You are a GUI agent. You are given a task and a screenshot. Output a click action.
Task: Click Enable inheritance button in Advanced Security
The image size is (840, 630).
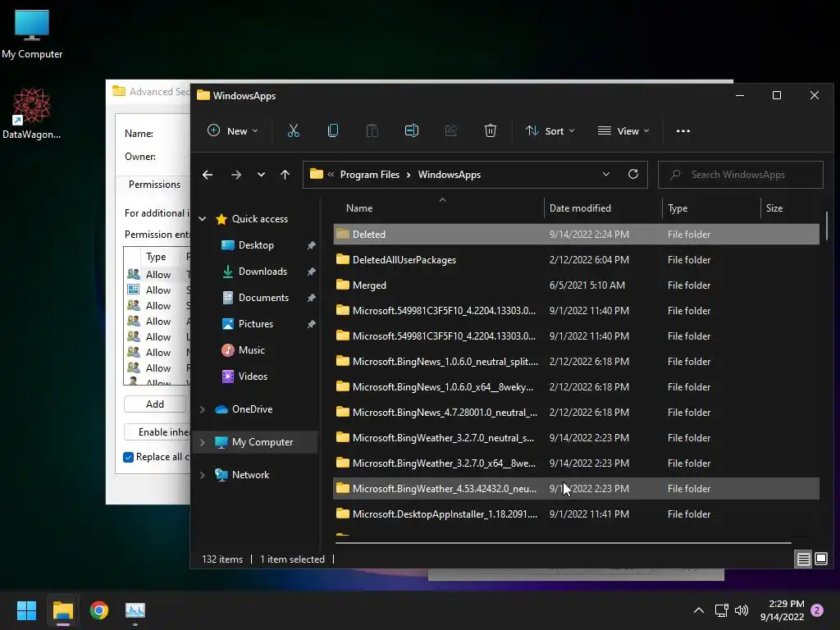pos(157,431)
